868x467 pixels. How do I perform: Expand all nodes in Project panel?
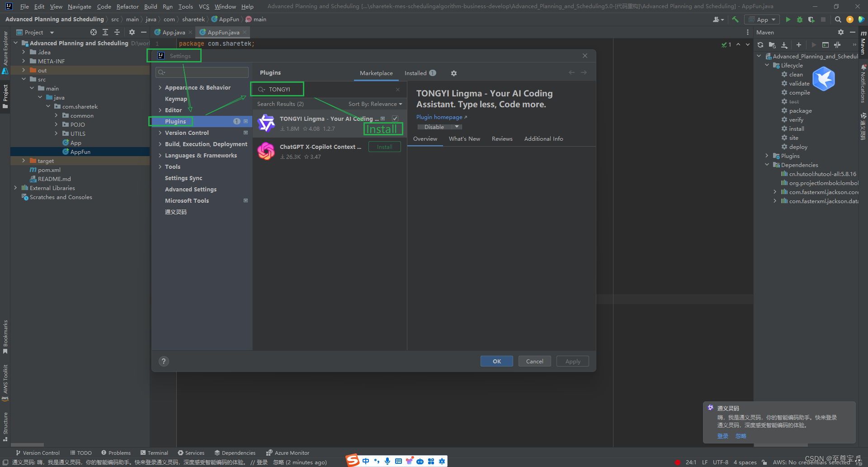[105, 32]
